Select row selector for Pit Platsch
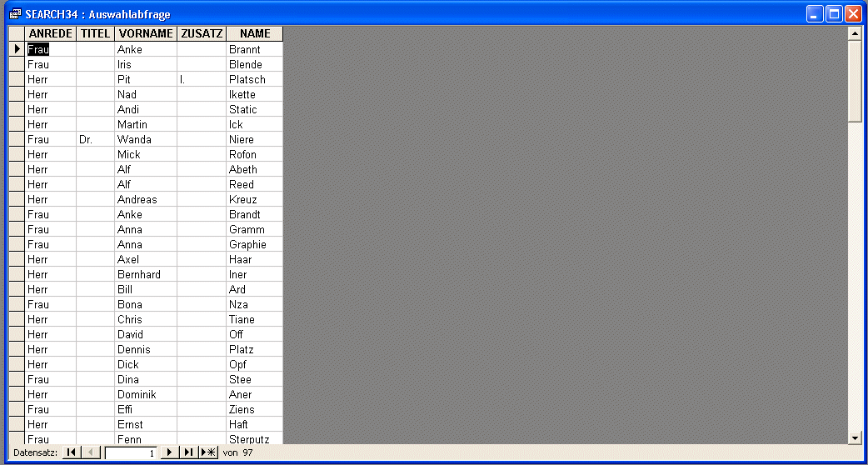Screen dimensions: 868x465 point(17,79)
